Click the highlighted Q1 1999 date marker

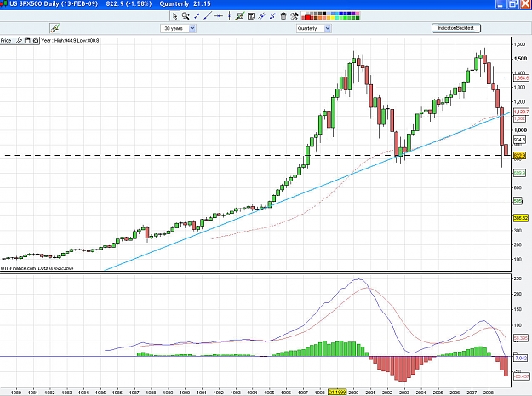tap(337, 393)
